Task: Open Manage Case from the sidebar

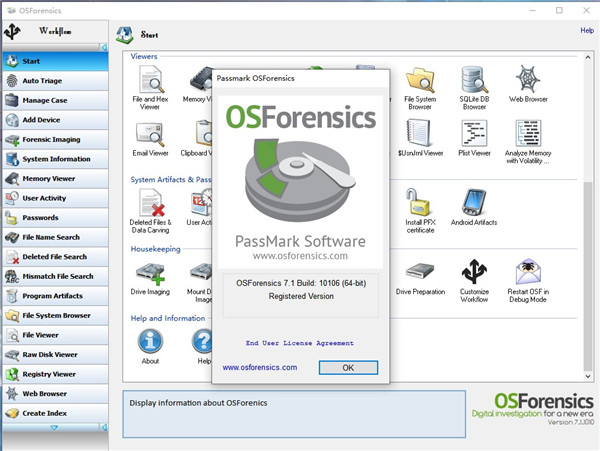Action: click(55, 100)
